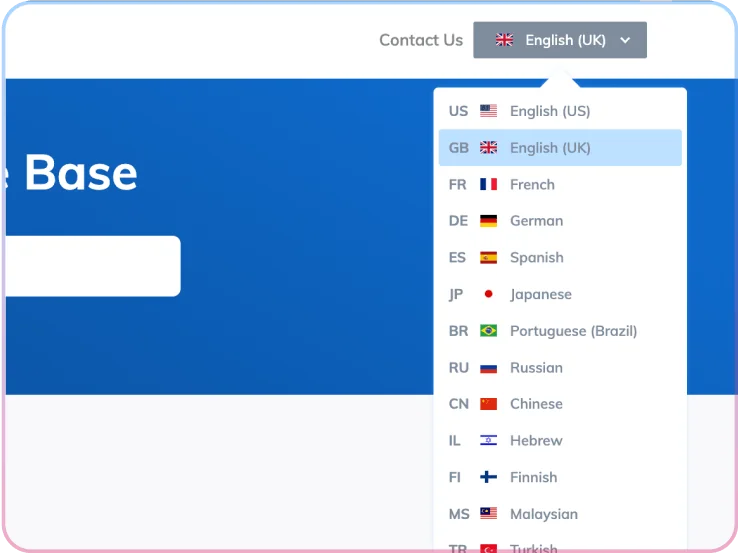Click the German flag icon

(488, 221)
